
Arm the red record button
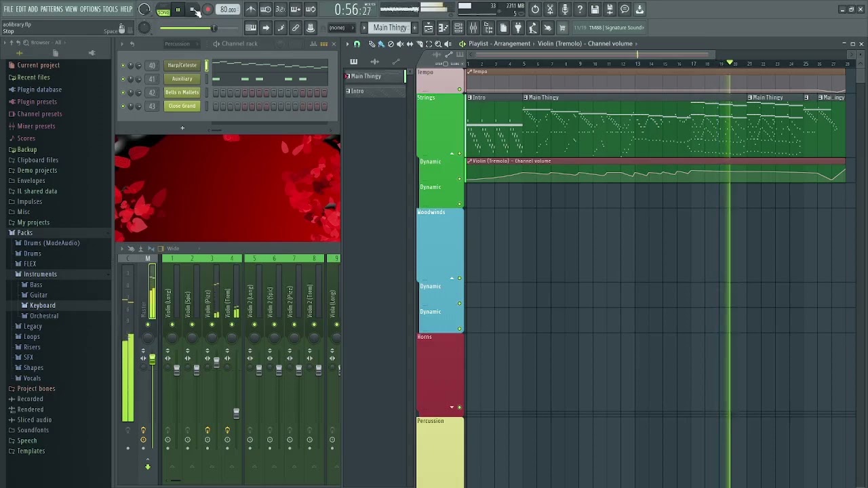tap(208, 9)
